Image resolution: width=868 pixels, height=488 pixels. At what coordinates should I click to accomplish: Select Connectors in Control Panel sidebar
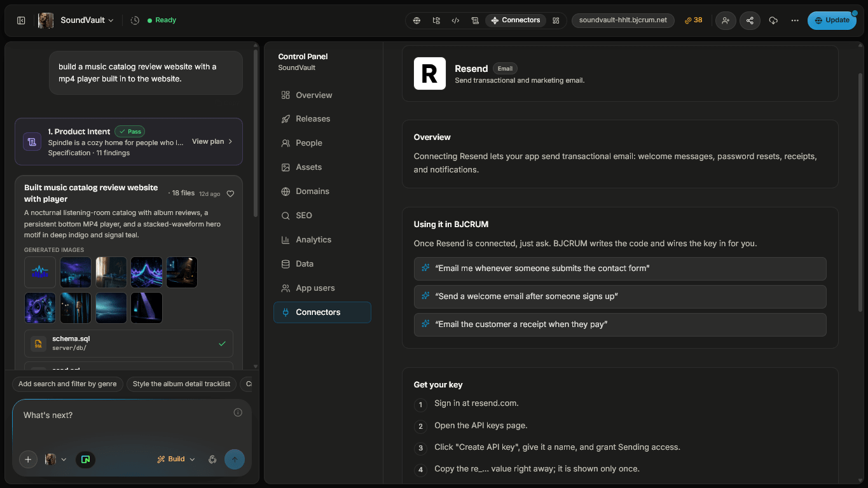click(x=322, y=312)
